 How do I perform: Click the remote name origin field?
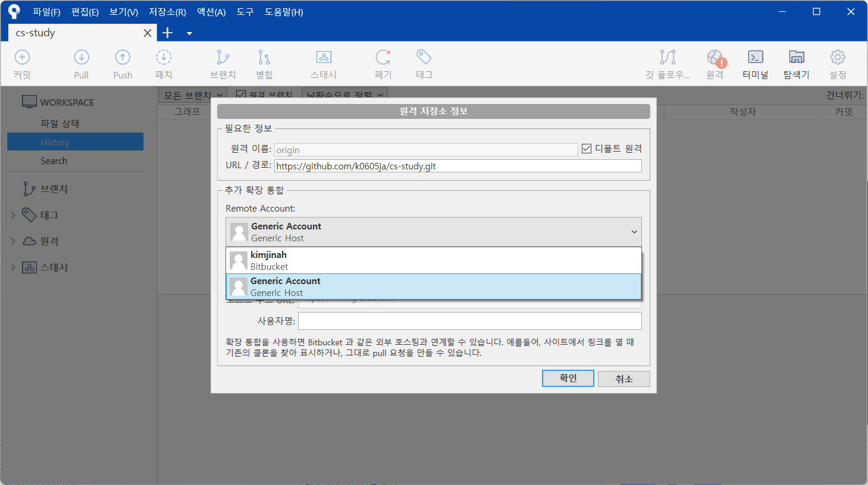426,150
